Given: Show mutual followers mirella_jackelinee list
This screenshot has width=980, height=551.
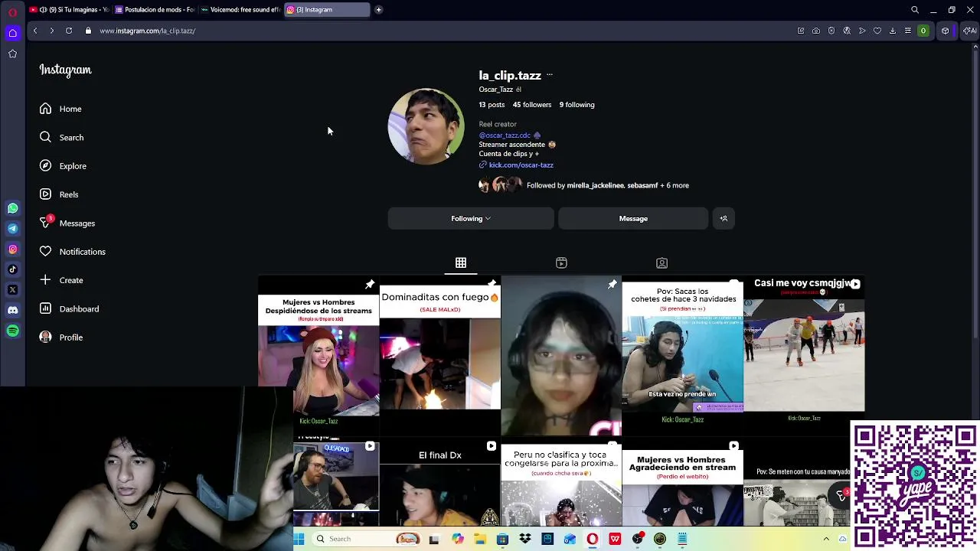Looking at the screenshot, I should click(608, 185).
